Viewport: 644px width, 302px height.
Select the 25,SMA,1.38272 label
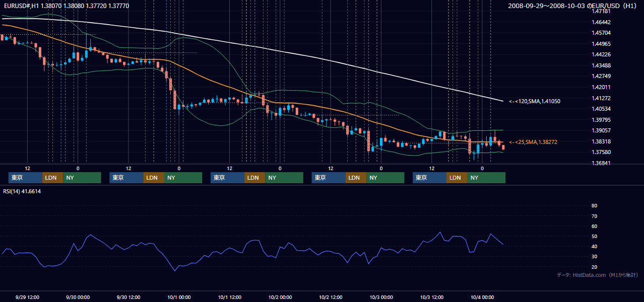point(533,142)
